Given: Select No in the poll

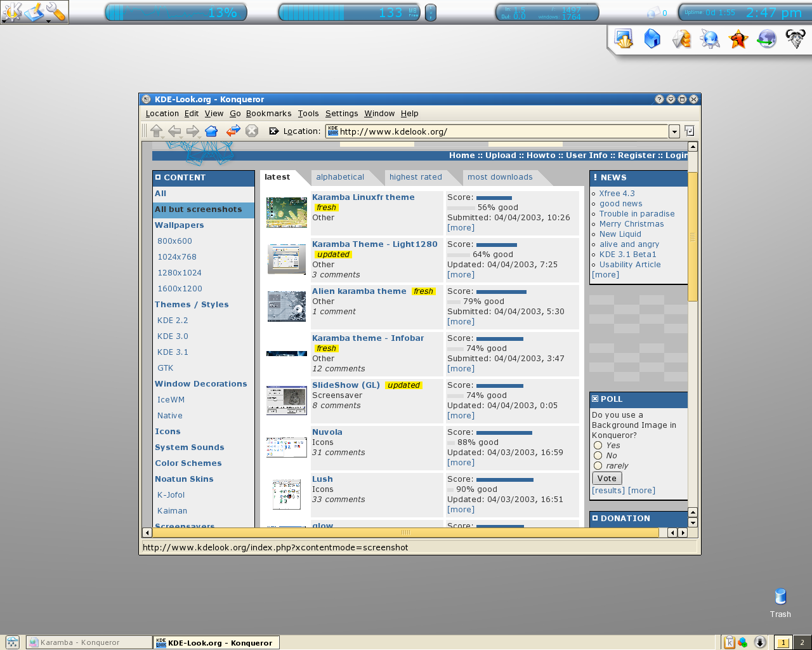Looking at the screenshot, I should tap(598, 456).
